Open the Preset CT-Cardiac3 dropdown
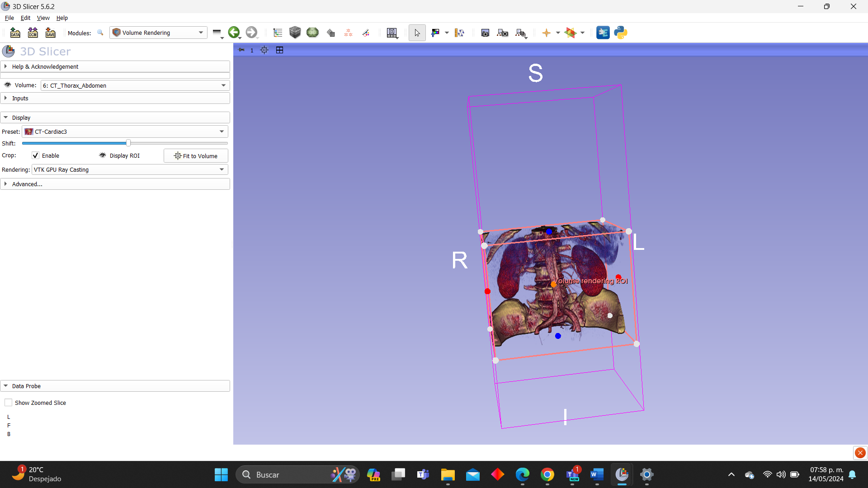868x488 pixels. pos(125,131)
